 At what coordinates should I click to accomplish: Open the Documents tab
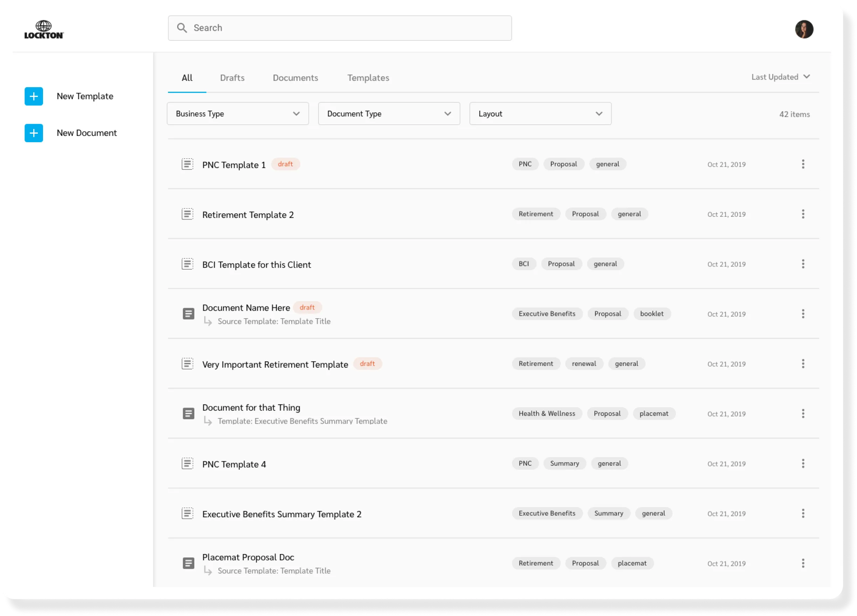[295, 78]
